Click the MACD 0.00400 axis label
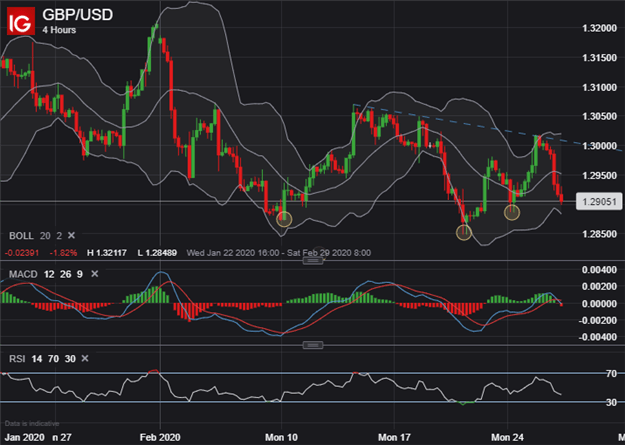This screenshot has width=625, height=445. (599, 270)
